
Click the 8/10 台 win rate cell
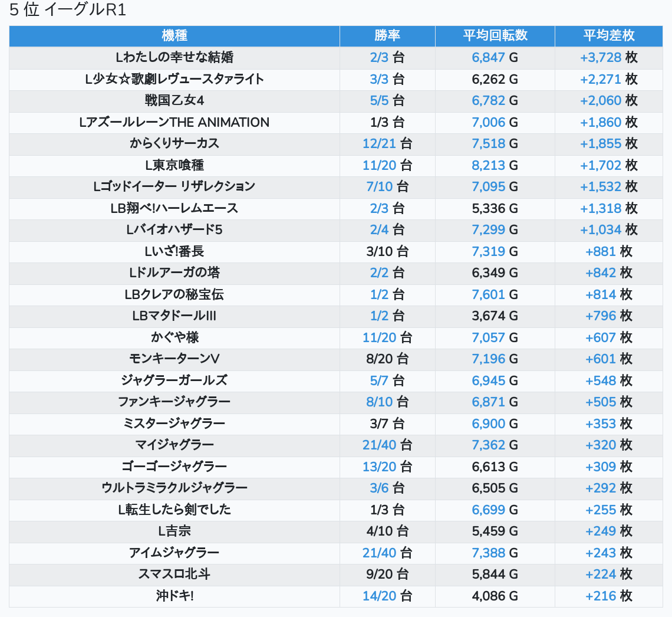[x=387, y=402]
